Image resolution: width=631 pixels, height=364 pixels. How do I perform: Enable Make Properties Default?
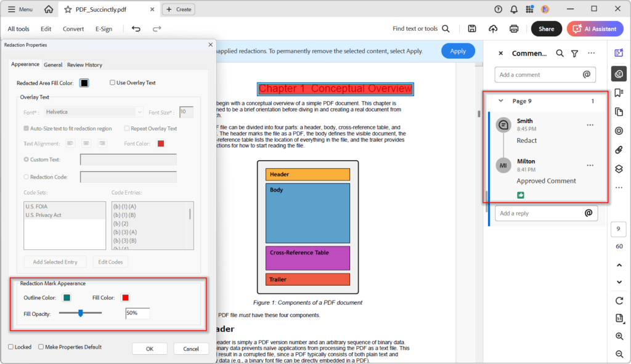[39, 347]
